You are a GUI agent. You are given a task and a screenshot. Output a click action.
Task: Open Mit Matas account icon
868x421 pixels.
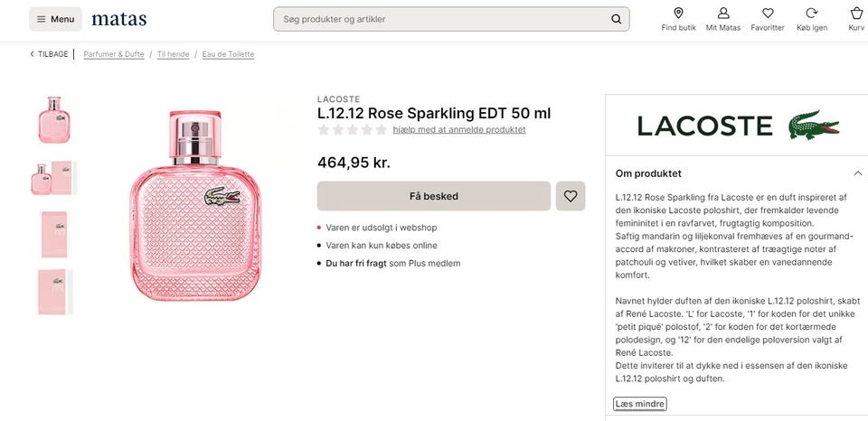pyautogui.click(x=722, y=19)
